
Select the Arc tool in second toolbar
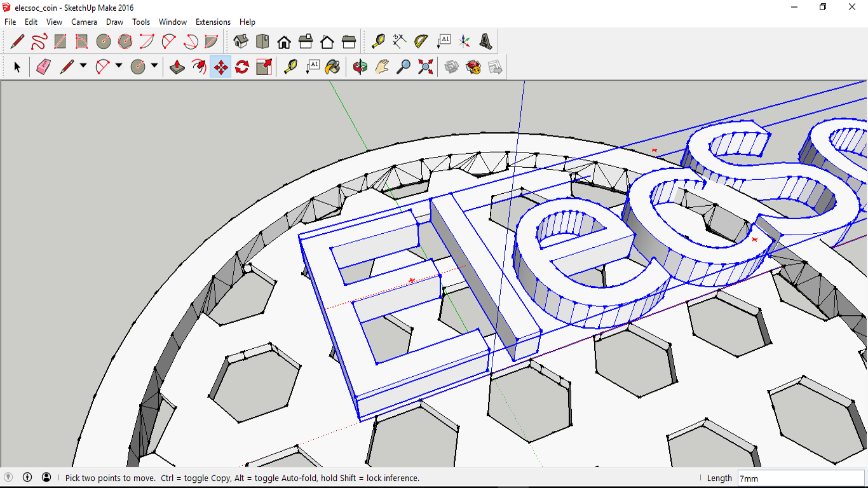click(102, 67)
